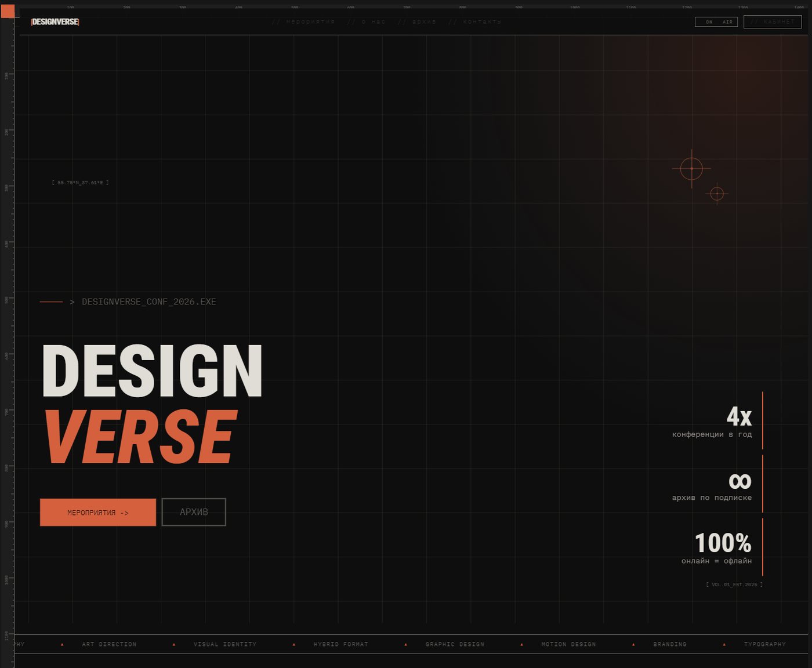Click GRAPHIC DESIGN in the ticker
The width and height of the screenshot is (812, 668).
coord(455,644)
